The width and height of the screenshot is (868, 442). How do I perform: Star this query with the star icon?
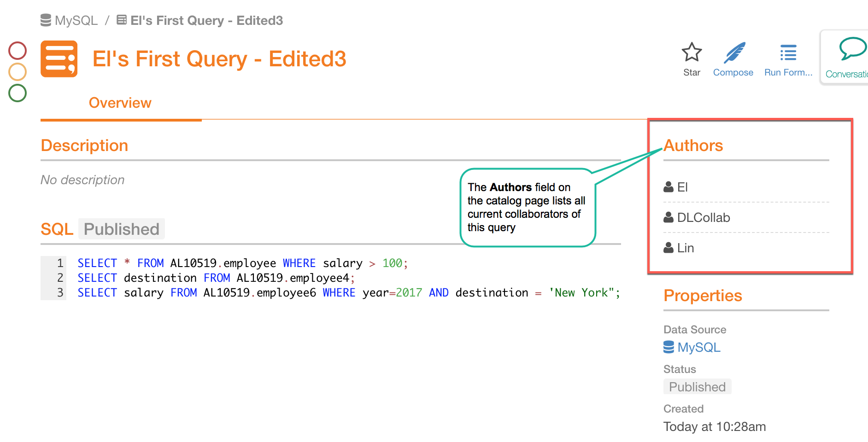(x=692, y=52)
